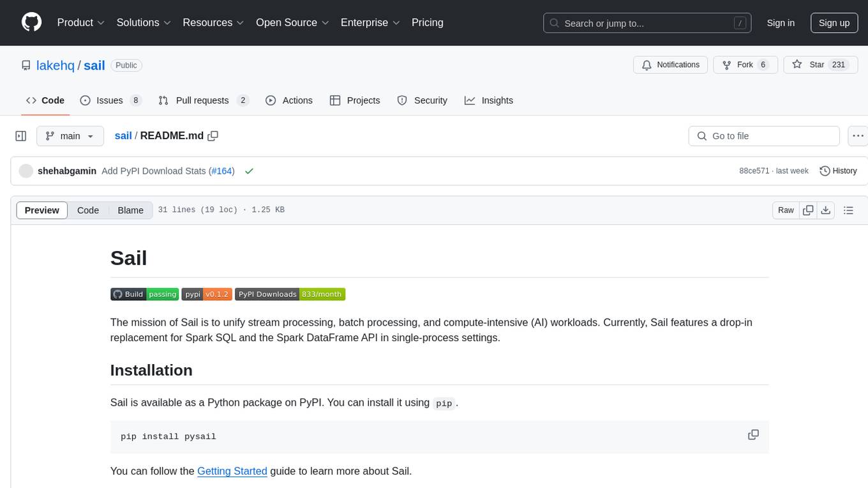The image size is (868, 488).
Task: Click the Build passing badge
Action: [144, 294]
